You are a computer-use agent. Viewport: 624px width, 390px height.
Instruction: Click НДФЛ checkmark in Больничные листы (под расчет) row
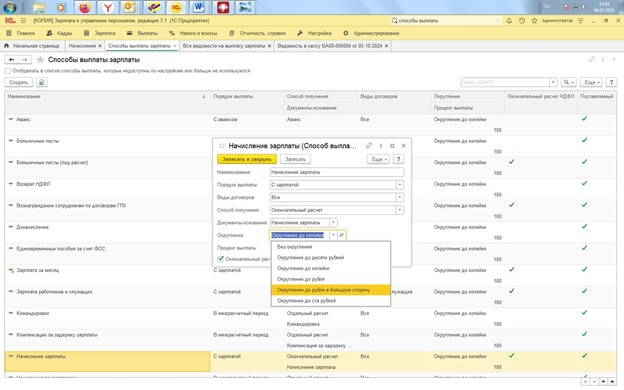[511, 162]
